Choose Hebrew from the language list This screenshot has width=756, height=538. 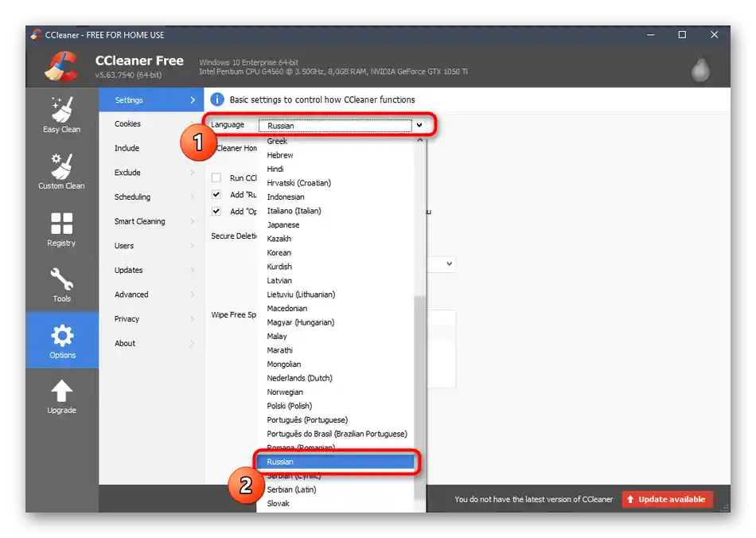pos(335,155)
